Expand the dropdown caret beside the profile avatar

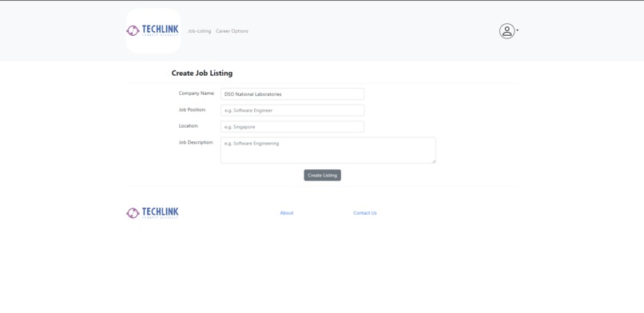518,30
